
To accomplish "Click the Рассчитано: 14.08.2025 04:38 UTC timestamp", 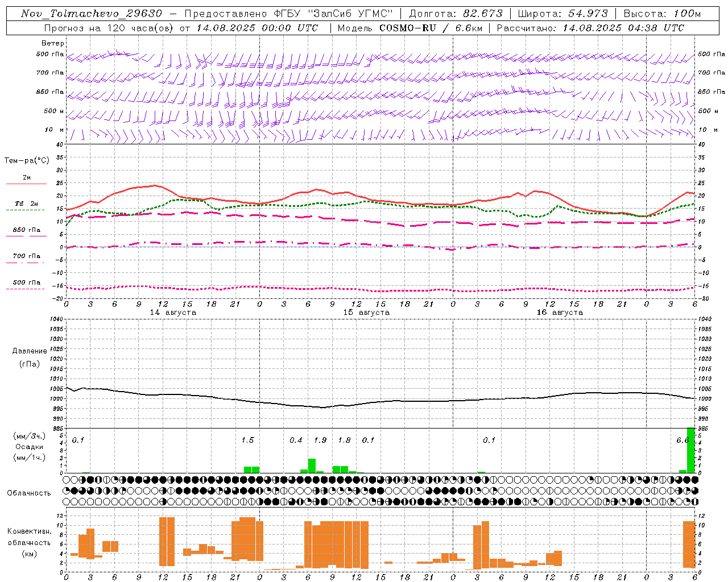I will coord(590,28).
